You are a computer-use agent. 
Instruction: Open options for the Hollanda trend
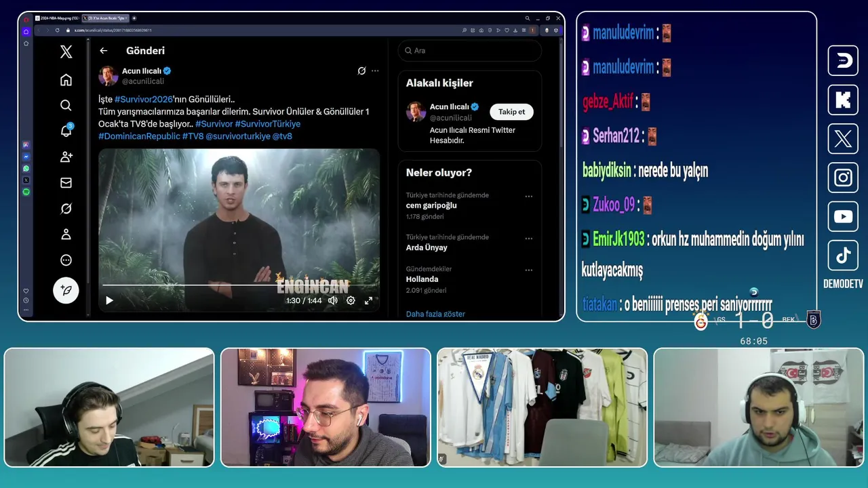pos(529,270)
